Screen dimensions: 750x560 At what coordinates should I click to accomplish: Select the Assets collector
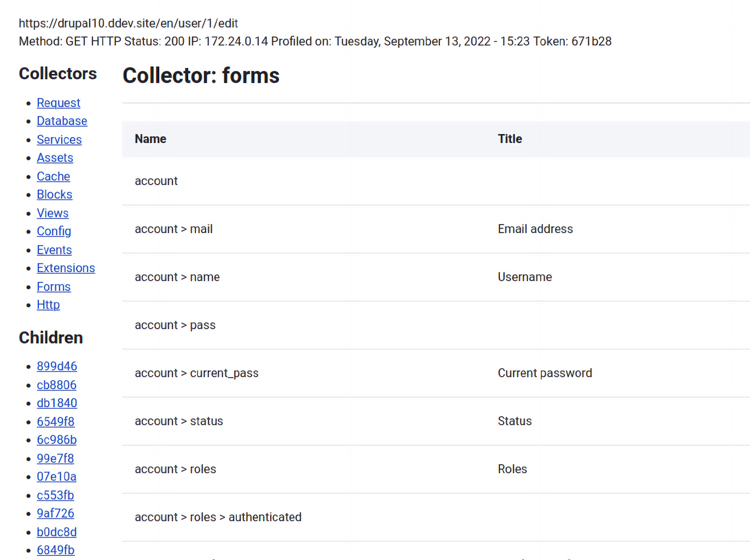(55, 157)
